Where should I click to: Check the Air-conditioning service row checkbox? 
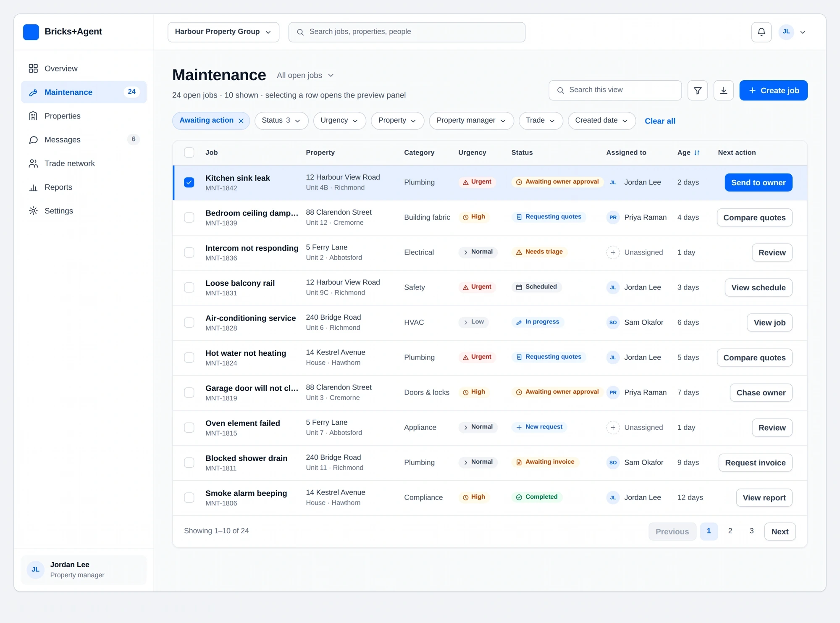coord(189,323)
